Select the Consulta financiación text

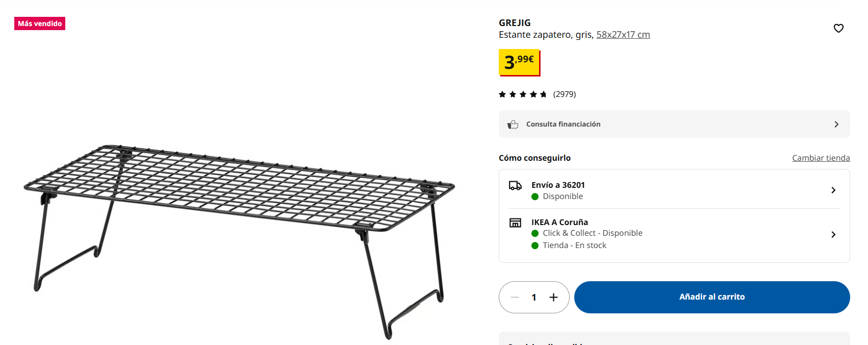(563, 125)
